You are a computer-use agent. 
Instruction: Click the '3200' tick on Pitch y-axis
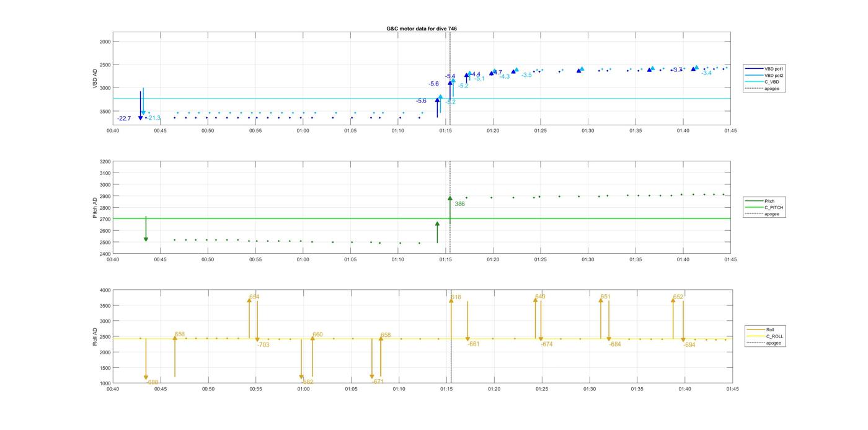click(x=105, y=162)
